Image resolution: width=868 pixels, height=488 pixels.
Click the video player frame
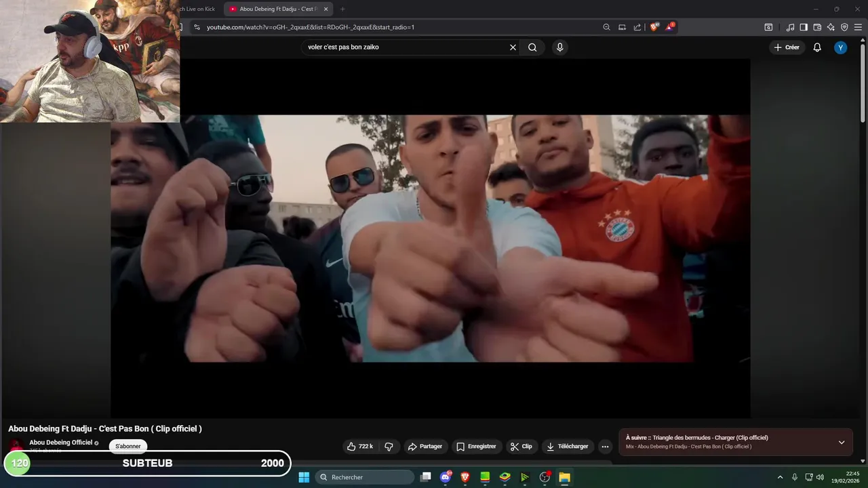coord(430,238)
